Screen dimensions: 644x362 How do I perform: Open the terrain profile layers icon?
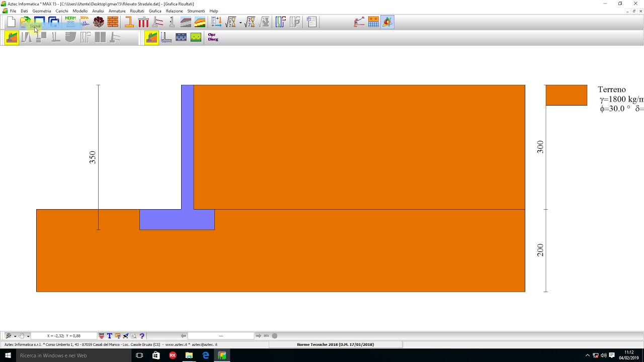[x=186, y=22]
